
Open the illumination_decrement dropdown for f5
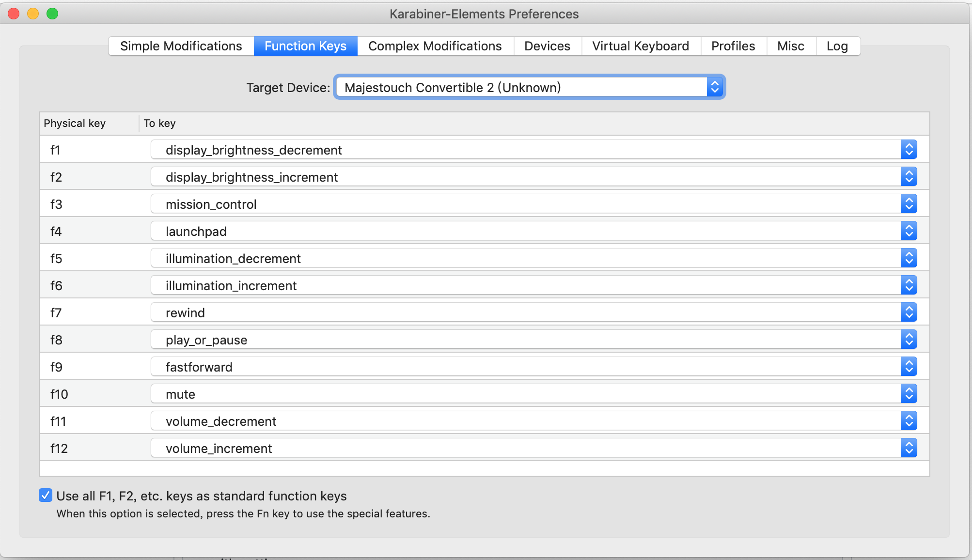[x=533, y=258]
